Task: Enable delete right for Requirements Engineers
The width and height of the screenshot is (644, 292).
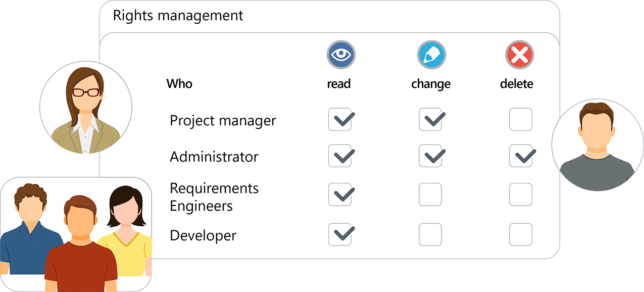Action: coord(520,194)
